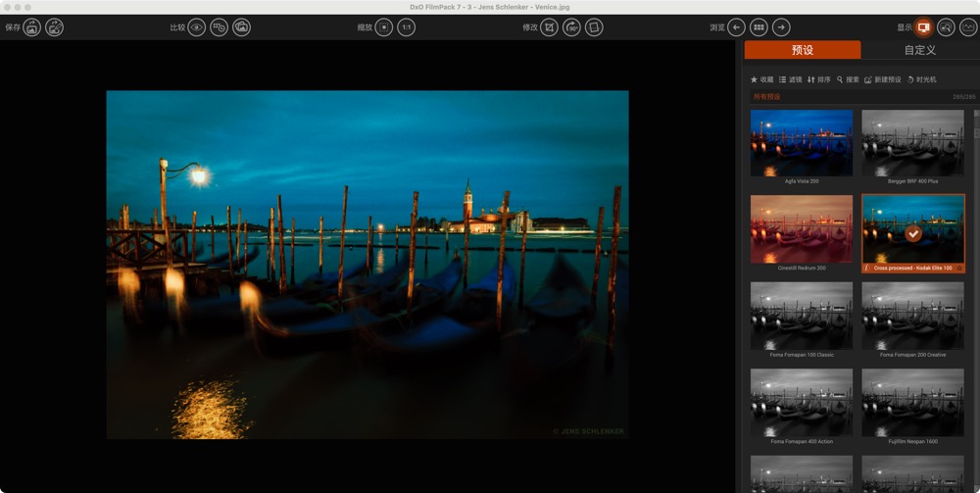Click the side-by-side image compare icon
The width and height of the screenshot is (980, 493).
point(241,27)
